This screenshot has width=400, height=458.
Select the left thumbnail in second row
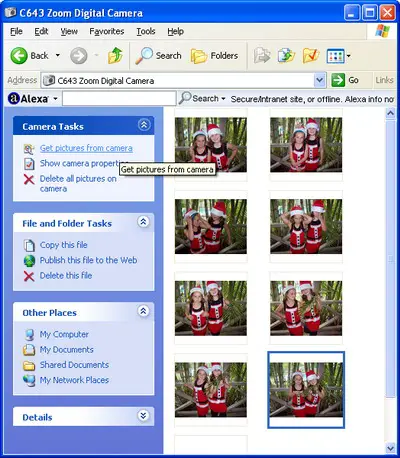(211, 226)
